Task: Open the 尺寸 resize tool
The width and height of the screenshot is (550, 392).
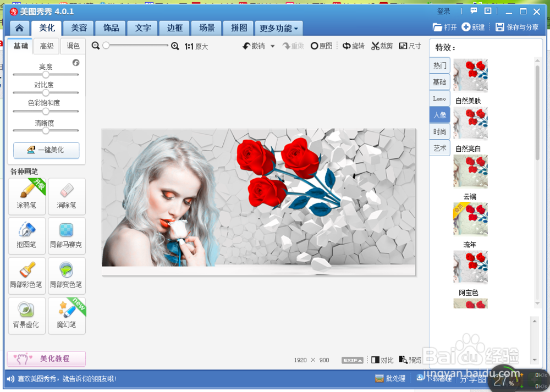Action: point(410,46)
